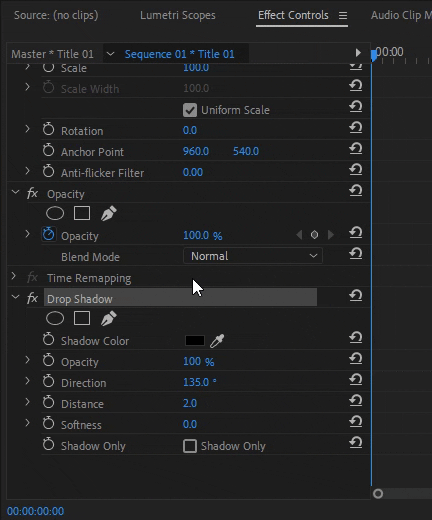This screenshot has width=432, height=520.
Task: Pick shadow color with the eyedropper
Action: (x=217, y=341)
